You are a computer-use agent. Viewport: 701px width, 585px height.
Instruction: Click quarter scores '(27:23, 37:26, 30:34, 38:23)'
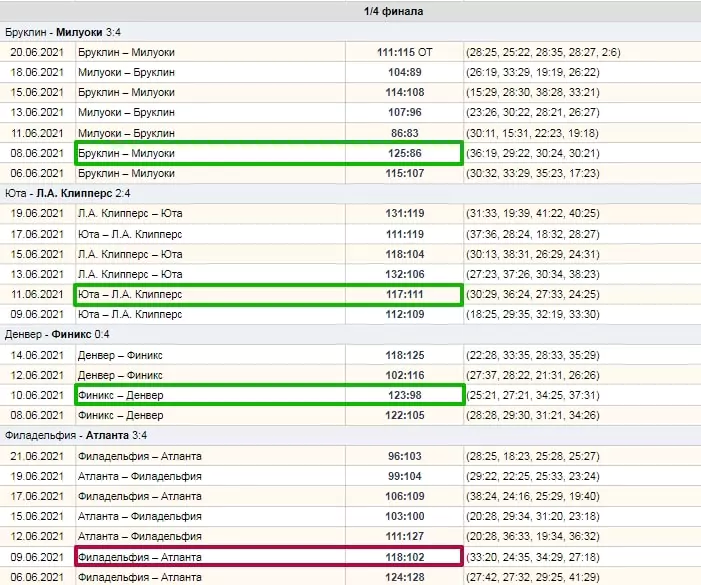(532, 274)
